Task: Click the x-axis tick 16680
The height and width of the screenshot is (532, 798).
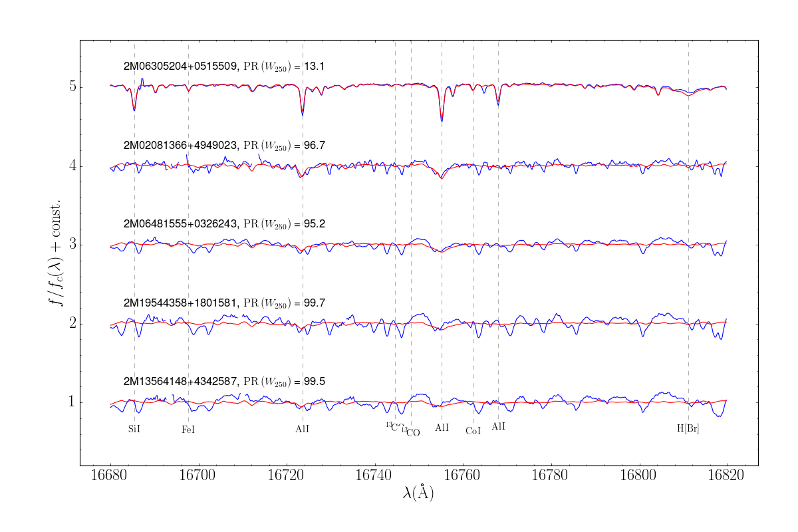Action: pos(110,475)
